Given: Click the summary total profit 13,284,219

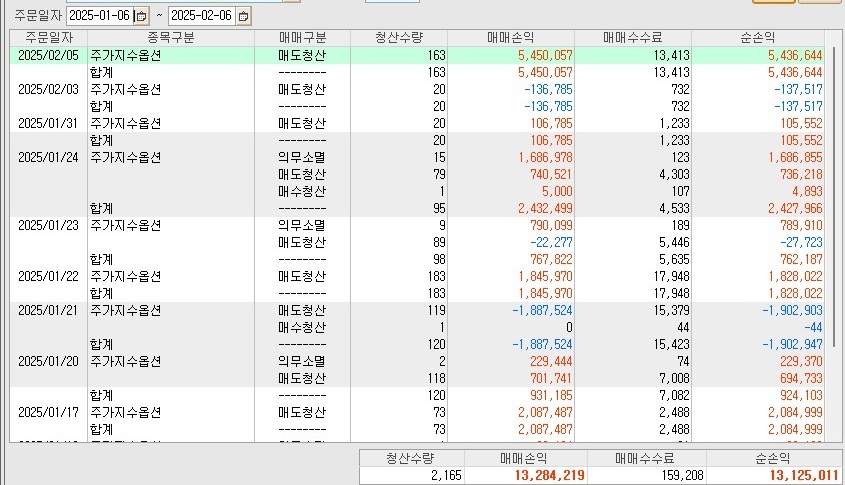Looking at the screenshot, I should (x=550, y=475).
